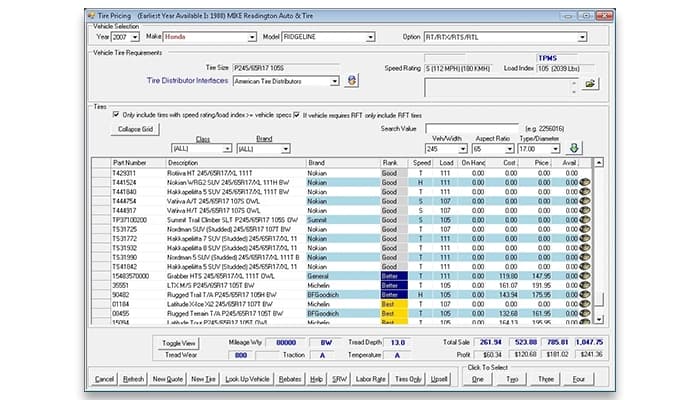Click the Rank column header

pos(390,162)
